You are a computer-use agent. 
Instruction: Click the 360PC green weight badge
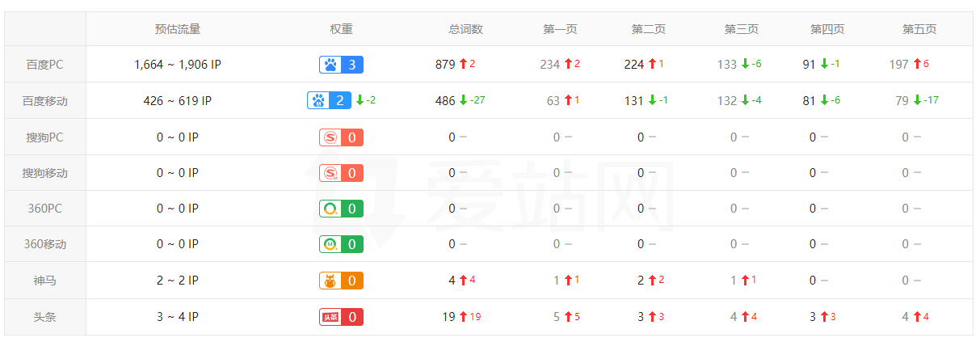341,209
